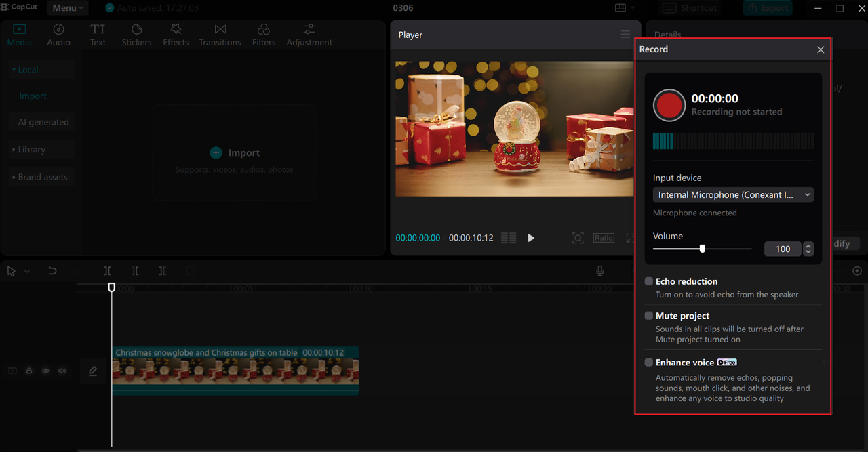Click the main track cover icon

coord(12,371)
